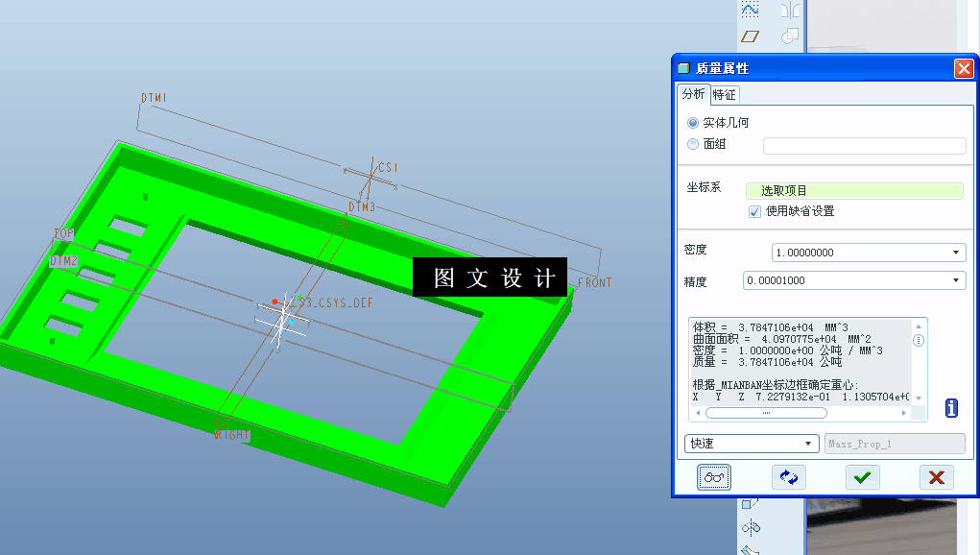Screen dimensions: 980x555
Task: Click the Mass_Prop_1 name field
Action: (x=895, y=444)
